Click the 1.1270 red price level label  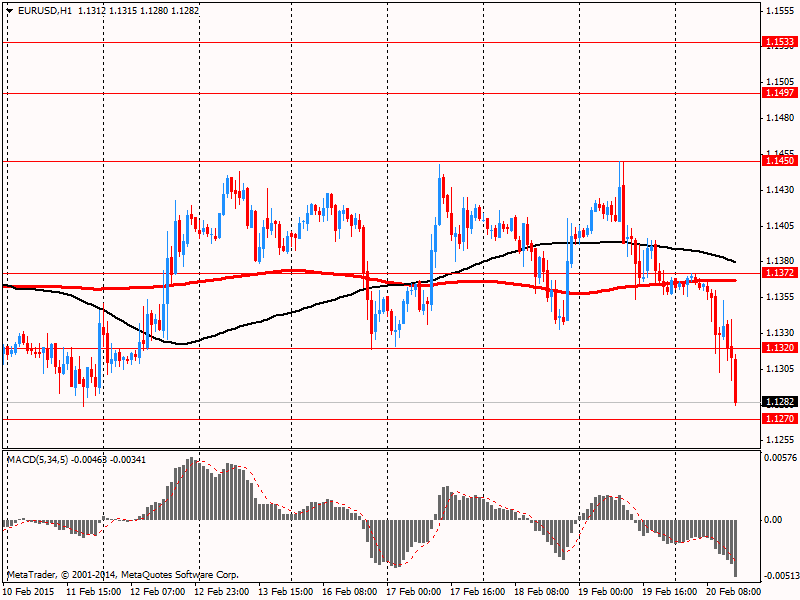[x=779, y=419]
